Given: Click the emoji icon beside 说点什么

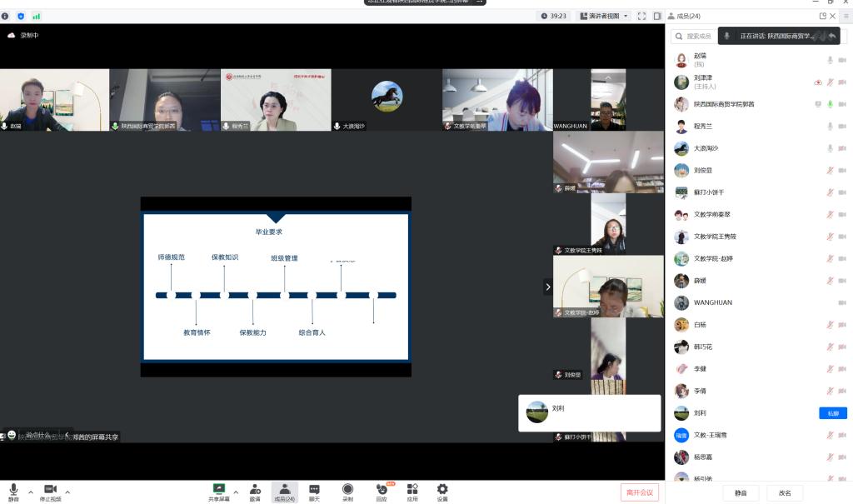Looking at the screenshot, I should tap(12, 434).
